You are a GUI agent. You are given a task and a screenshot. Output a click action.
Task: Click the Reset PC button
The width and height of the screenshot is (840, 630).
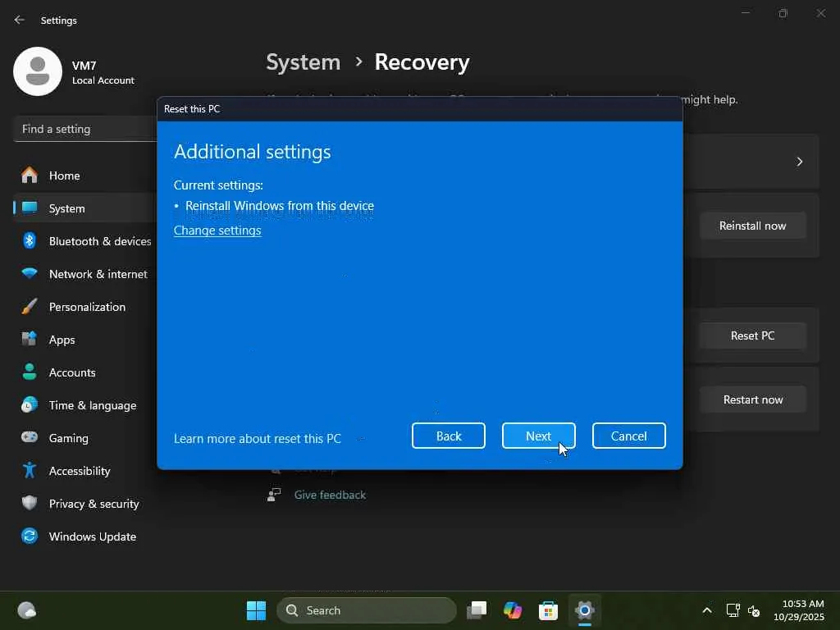tap(753, 336)
